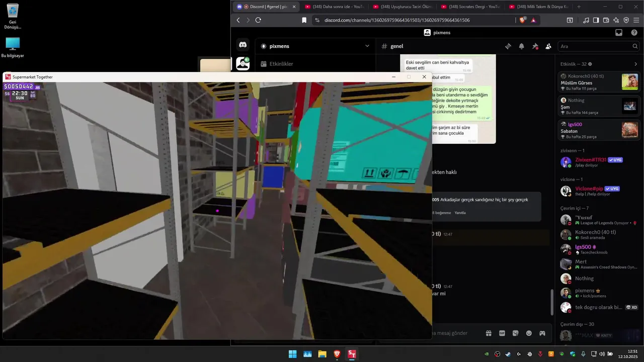This screenshot has height=362, width=644.
Task: Open pixmens owner member entry
Action: click(599, 293)
